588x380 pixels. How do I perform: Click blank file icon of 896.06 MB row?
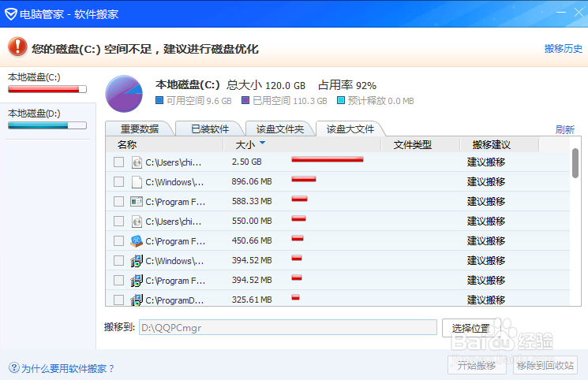pos(137,182)
